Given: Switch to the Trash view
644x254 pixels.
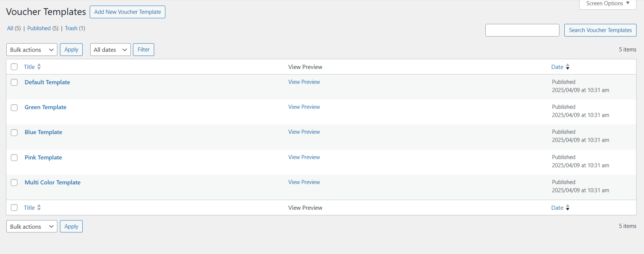Looking at the screenshot, I should click(71, 28).
